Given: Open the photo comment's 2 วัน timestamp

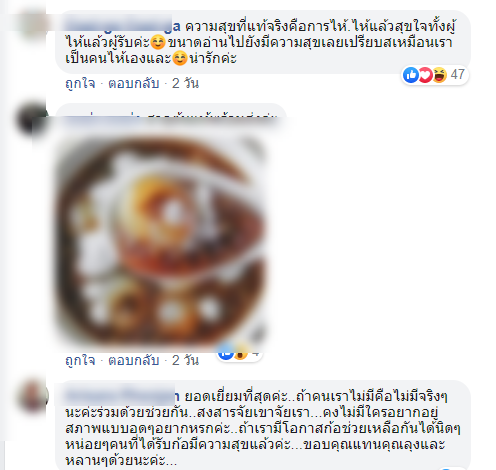Looking at the screenshot, I should click(185, 361).
